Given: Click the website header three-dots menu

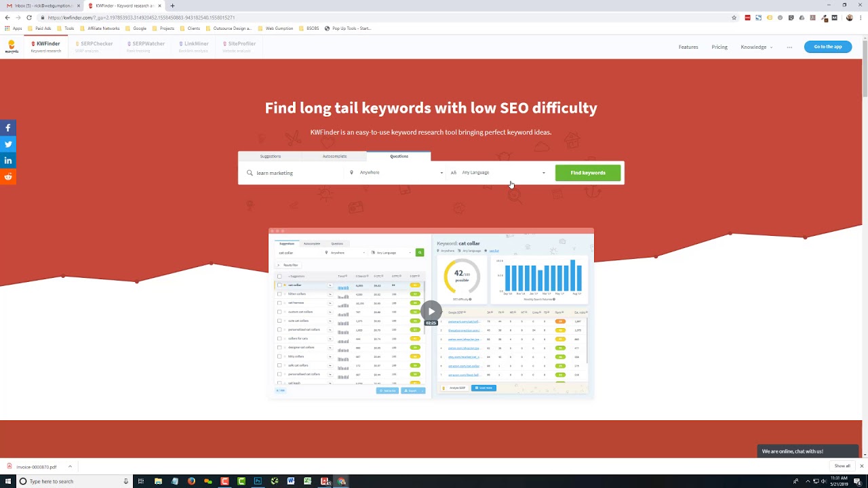Looking at the screenshot, I should click(x=789, y=47).
